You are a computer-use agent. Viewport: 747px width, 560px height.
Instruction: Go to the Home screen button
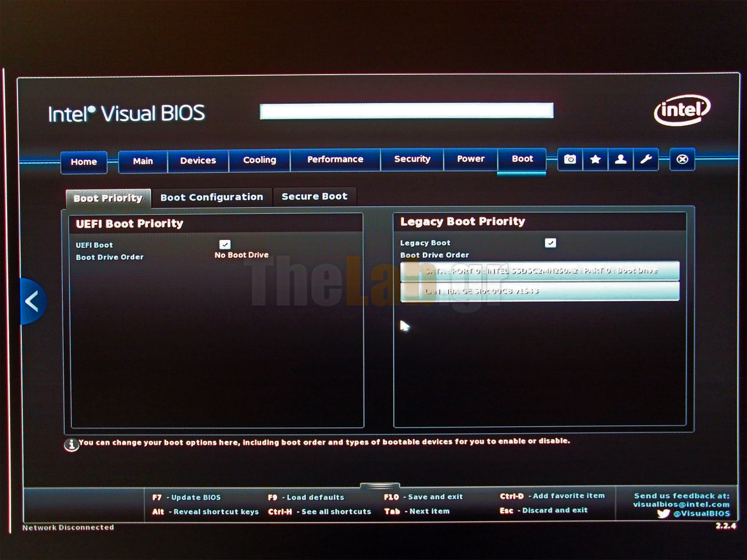point(84,162)
